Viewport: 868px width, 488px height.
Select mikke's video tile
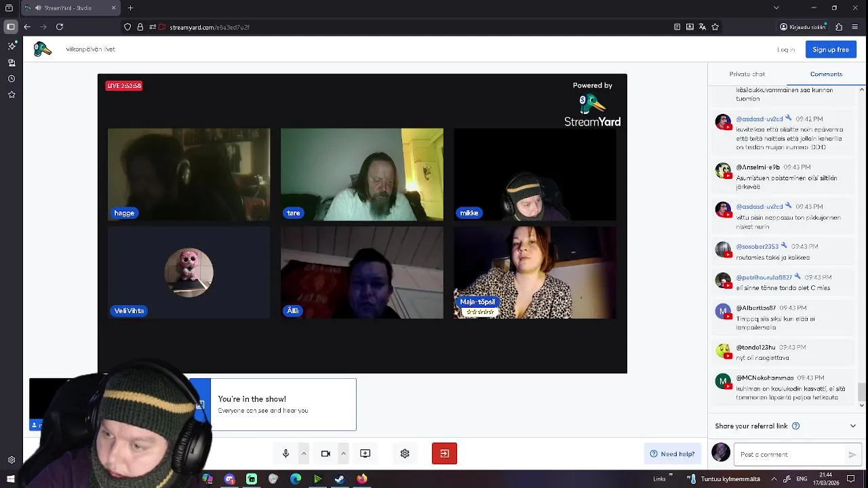tap(535, 174)
